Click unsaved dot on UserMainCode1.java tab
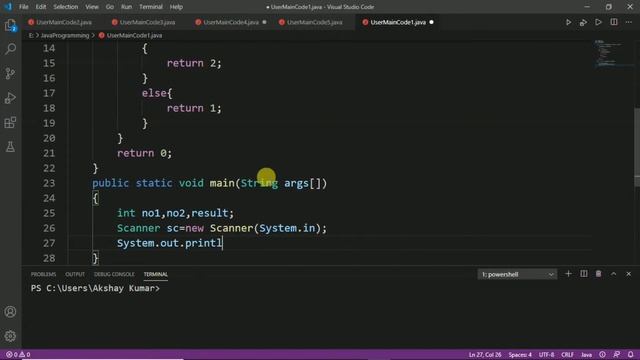640x360 pixels. [x=431, y=22]
